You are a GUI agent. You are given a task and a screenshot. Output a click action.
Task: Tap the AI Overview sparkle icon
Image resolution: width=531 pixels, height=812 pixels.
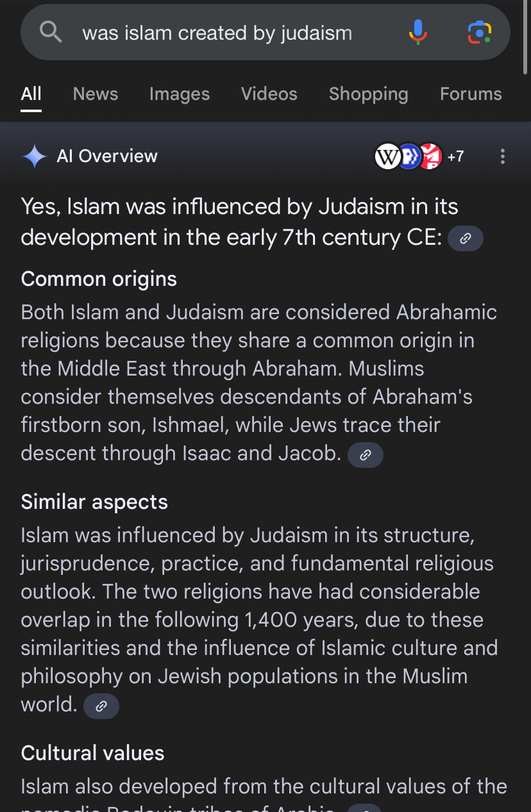35,156
